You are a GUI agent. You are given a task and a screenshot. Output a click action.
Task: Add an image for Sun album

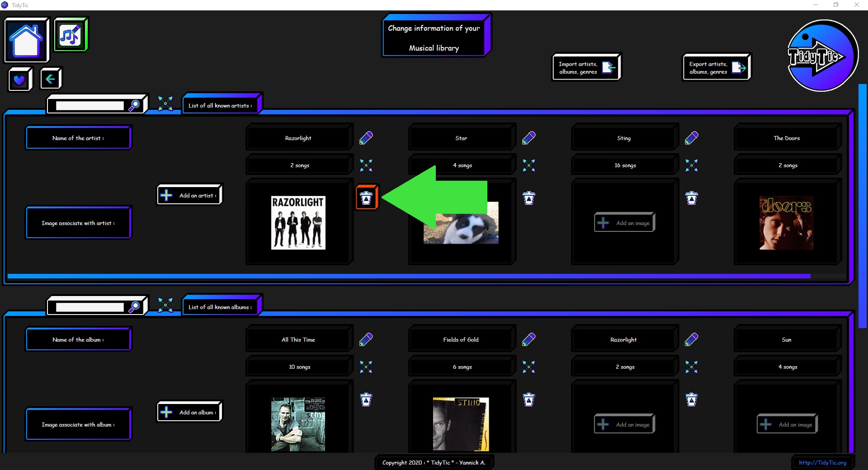[x=788, y=424]
